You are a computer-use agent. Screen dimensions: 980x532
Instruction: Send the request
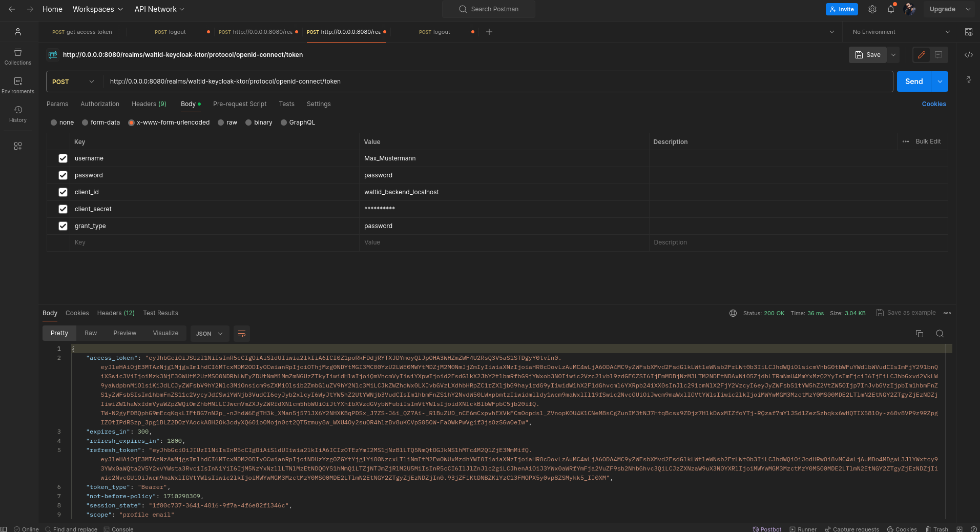tap(914, 81)
